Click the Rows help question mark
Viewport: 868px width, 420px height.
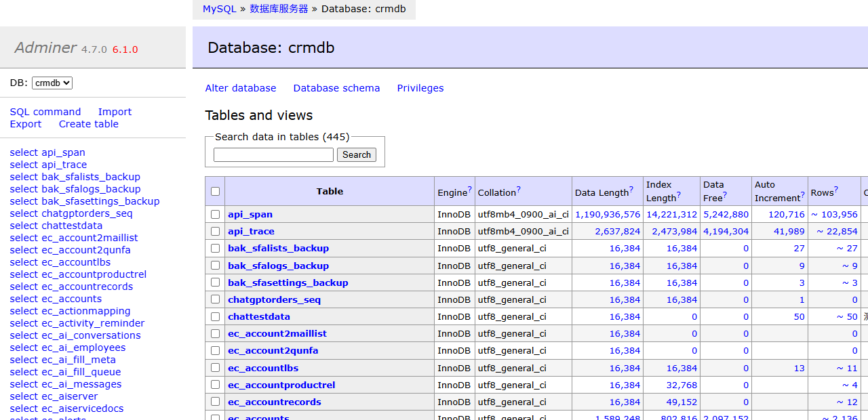coord(836,189)
